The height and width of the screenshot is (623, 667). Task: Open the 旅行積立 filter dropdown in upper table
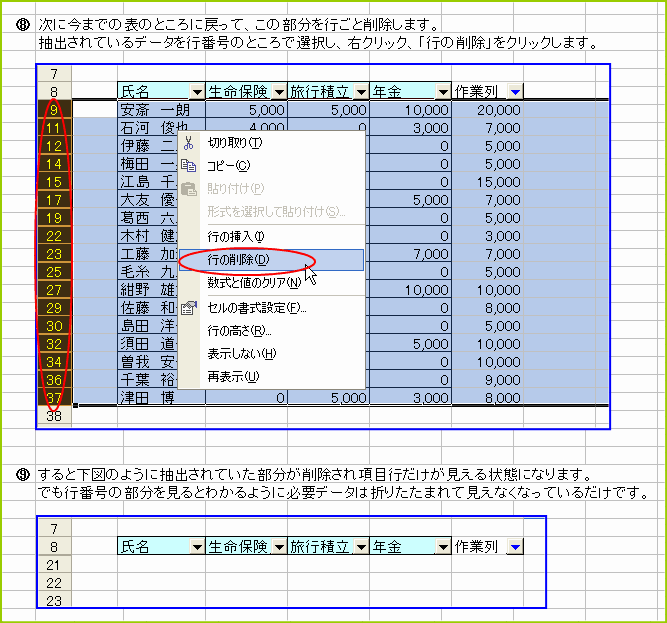click(x=361, y=92)
